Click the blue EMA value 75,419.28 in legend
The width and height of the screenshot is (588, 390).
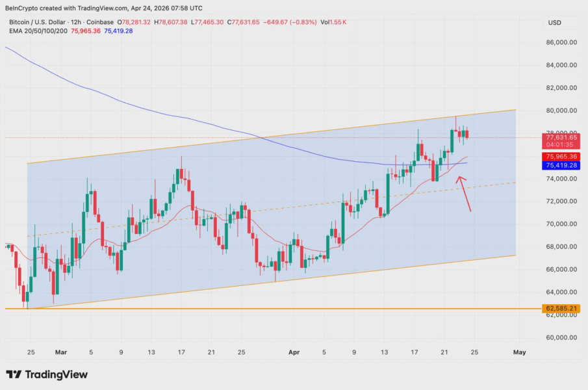click(x=118, y=31)
